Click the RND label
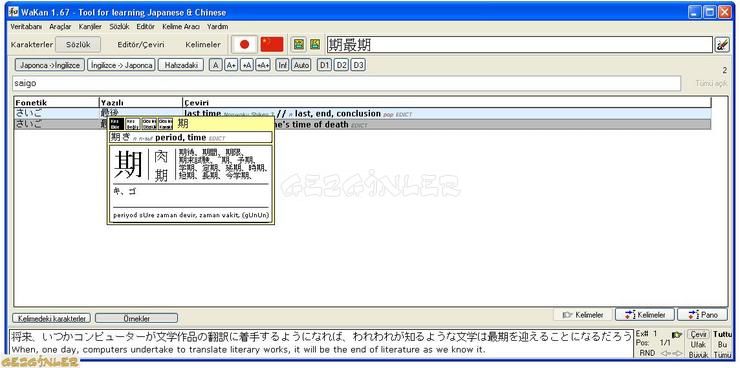The height and width of the screenshot is (368, 740). click(647, 353)
